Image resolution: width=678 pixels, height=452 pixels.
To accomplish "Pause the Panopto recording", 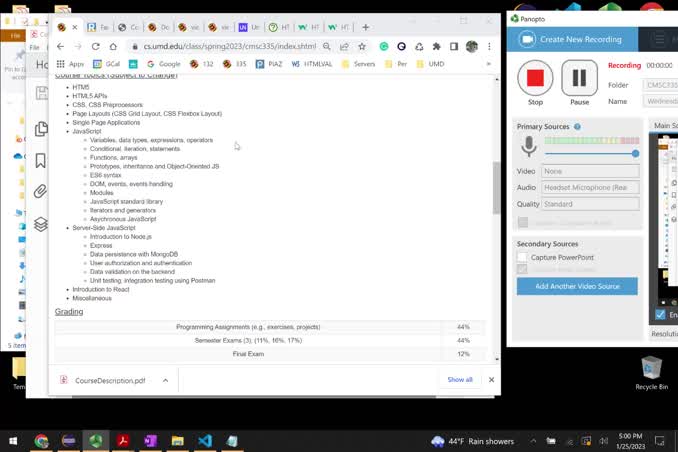I will 579,78.
